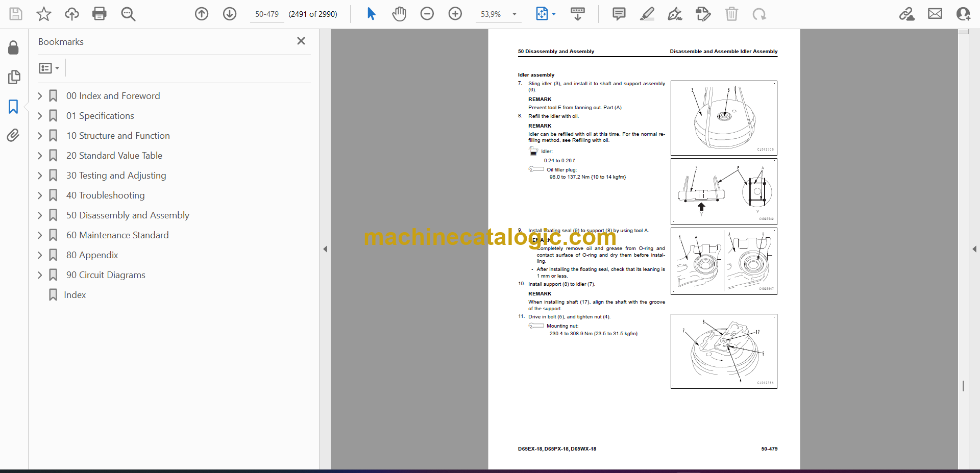The image size is (980, 473).
Task: Open the 40 Troubleshooting bookmark
Action: point(105,195)
